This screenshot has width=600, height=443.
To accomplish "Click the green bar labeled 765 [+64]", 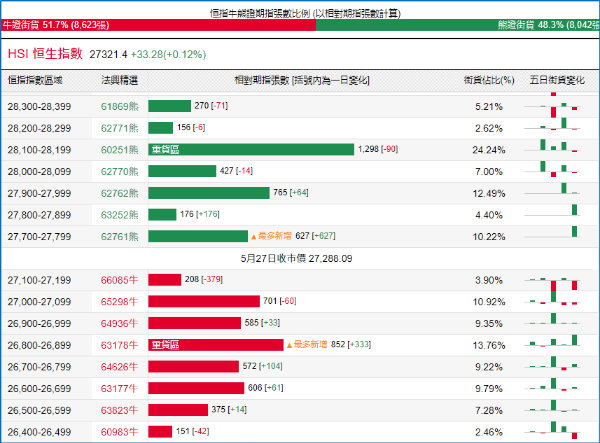I will [209, 193].
